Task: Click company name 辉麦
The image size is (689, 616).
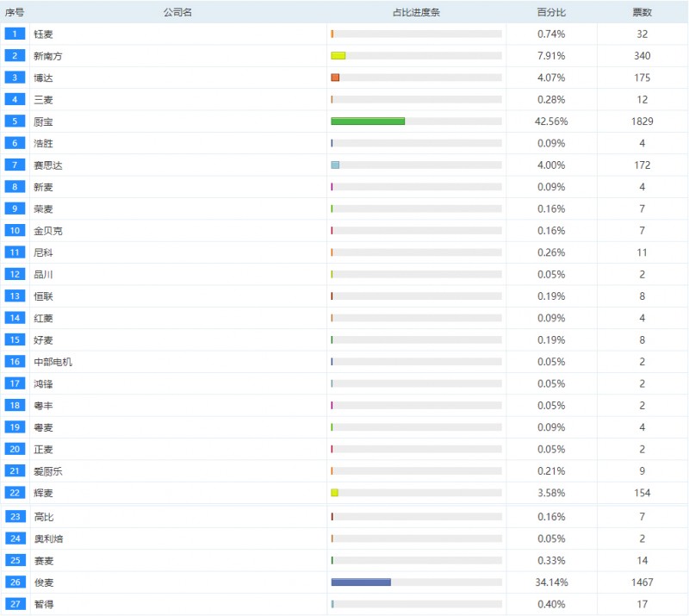Action: [43, 494]
